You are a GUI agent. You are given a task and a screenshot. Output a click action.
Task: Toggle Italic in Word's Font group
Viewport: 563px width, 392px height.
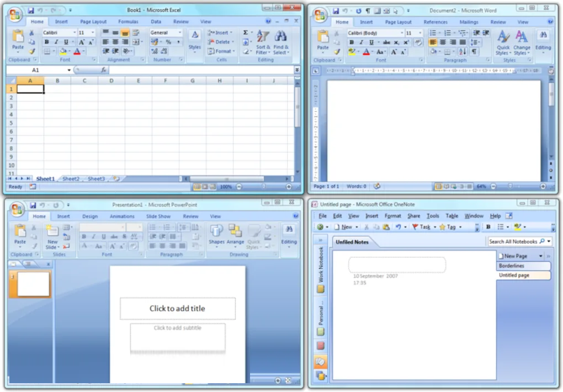[x=361, y=43]
